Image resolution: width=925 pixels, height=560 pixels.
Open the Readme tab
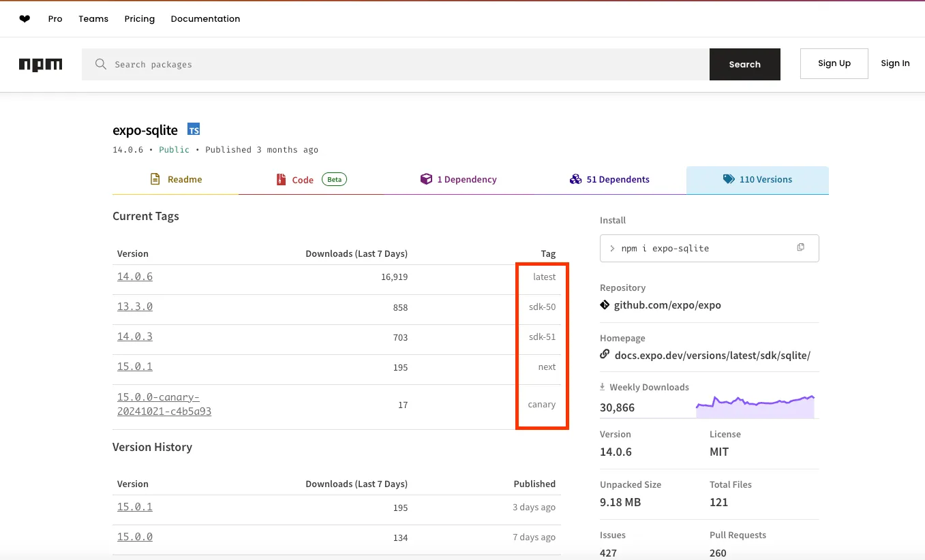pos(176,180)
